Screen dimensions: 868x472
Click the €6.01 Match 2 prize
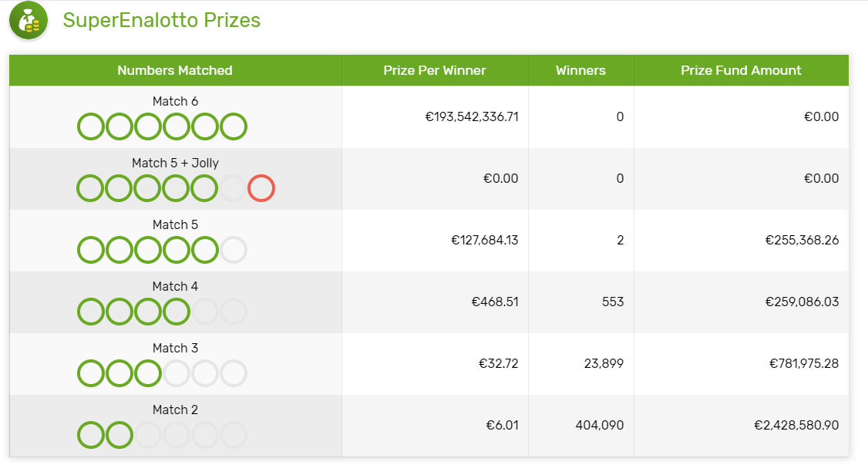coord(502,426)
